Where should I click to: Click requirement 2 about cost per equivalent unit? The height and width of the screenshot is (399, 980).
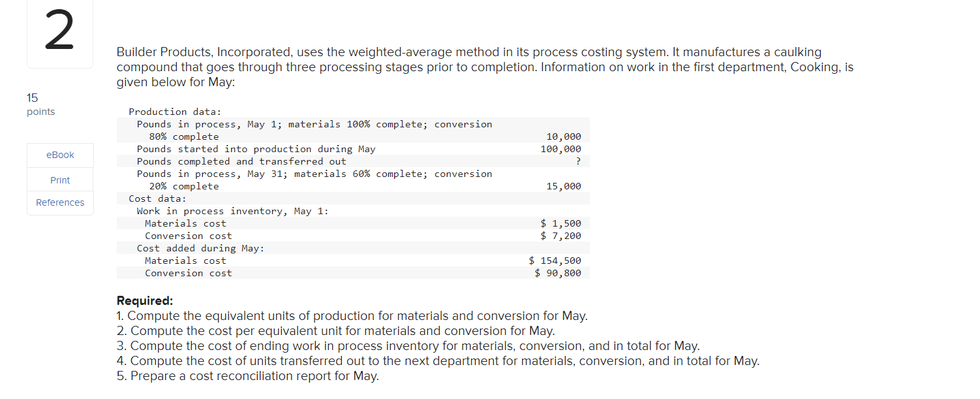335,331
